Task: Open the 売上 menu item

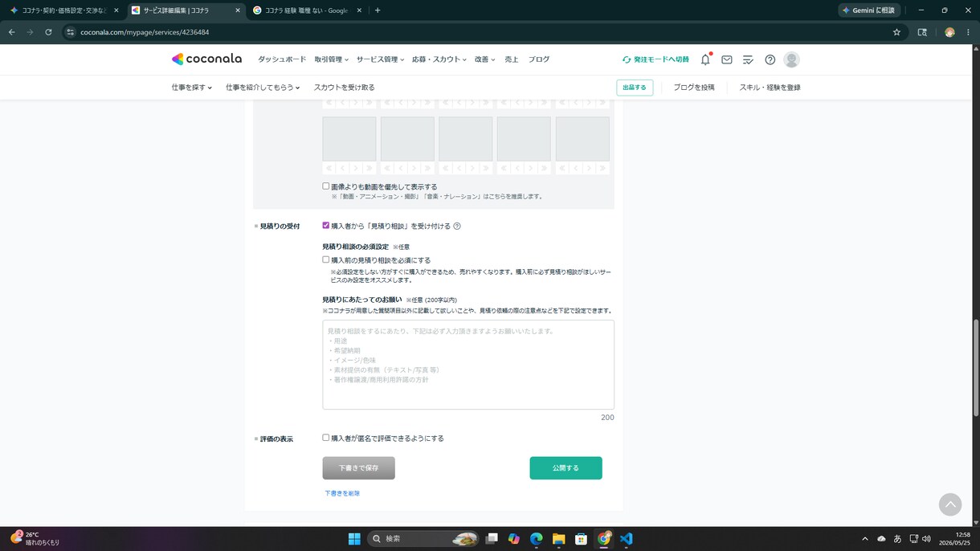Action: tap(512, 59)
